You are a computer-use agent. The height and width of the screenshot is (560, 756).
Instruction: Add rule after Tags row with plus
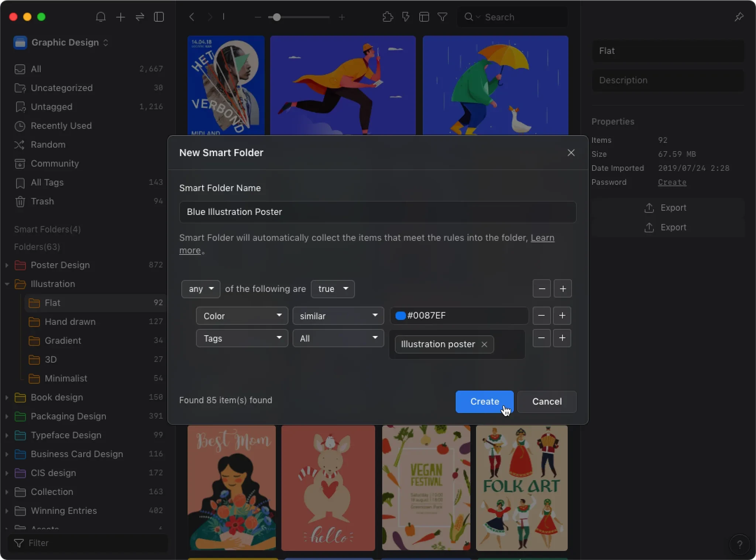click(x=562, y=338)
